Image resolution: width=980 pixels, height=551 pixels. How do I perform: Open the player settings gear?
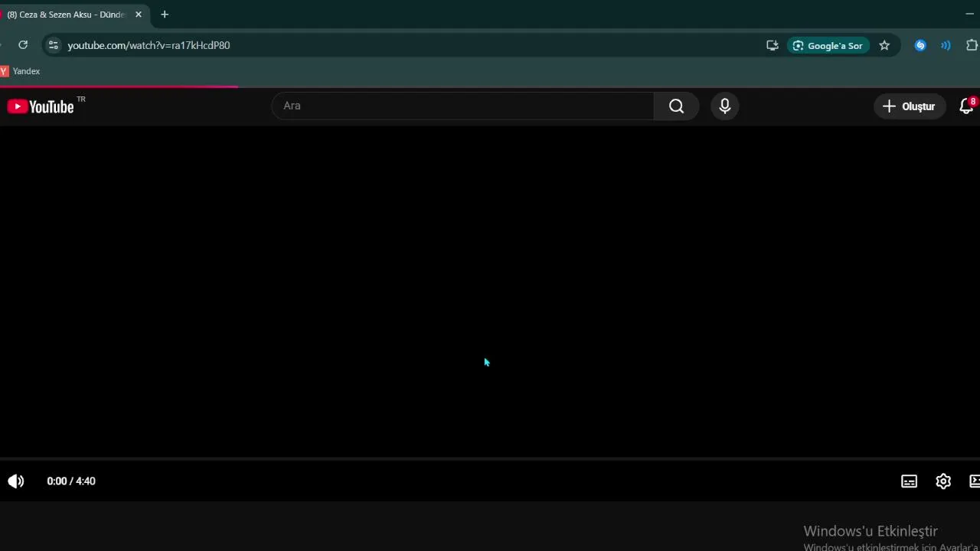point(943,481)
